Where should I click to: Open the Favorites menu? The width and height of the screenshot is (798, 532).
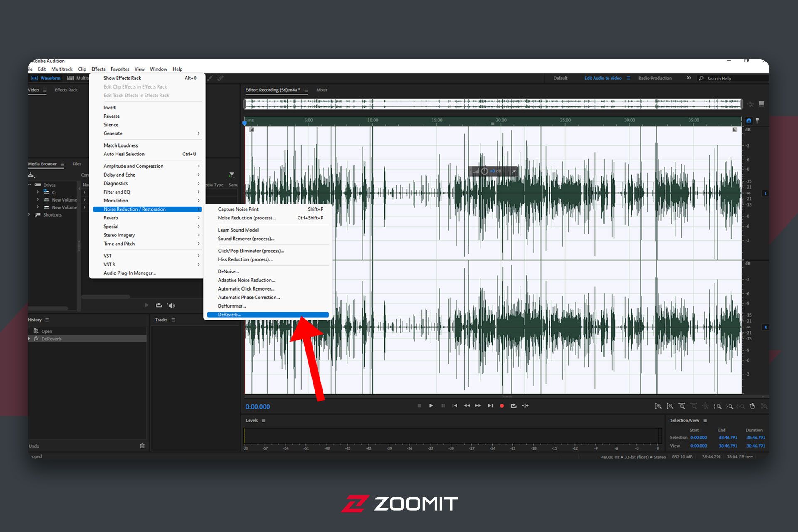coord(120,69)
